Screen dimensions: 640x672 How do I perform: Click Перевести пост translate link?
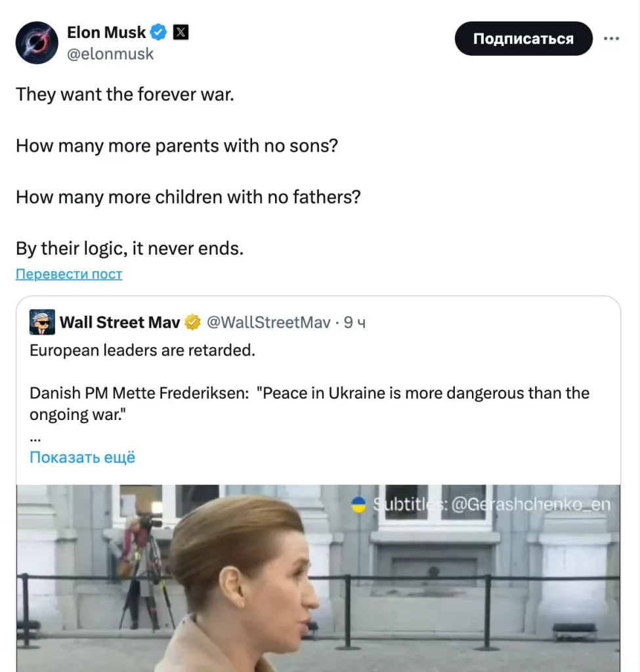click(69, 274)
